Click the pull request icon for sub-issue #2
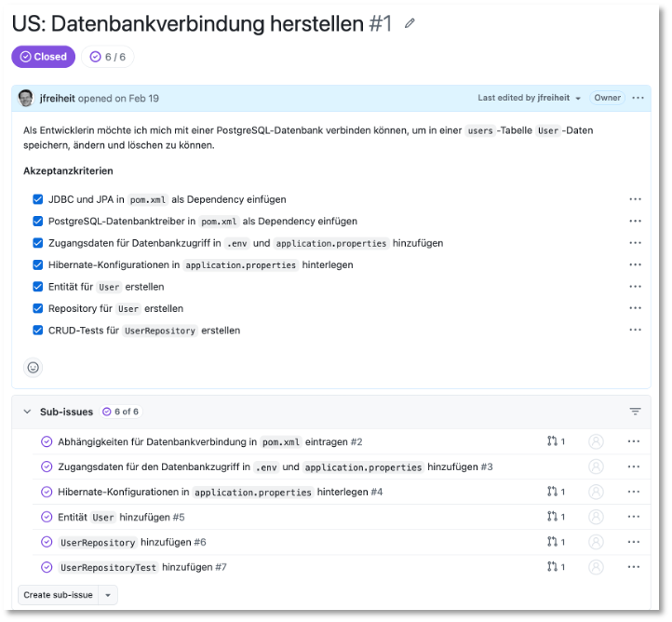Image resolution: width=672 pixels, height=622 pixels. (x=553, y=441)
